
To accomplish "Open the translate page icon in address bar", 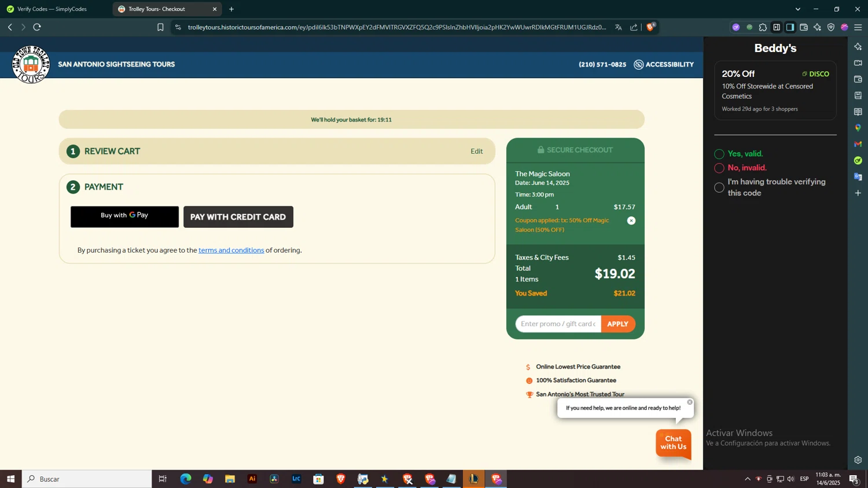I will [618, 27].
